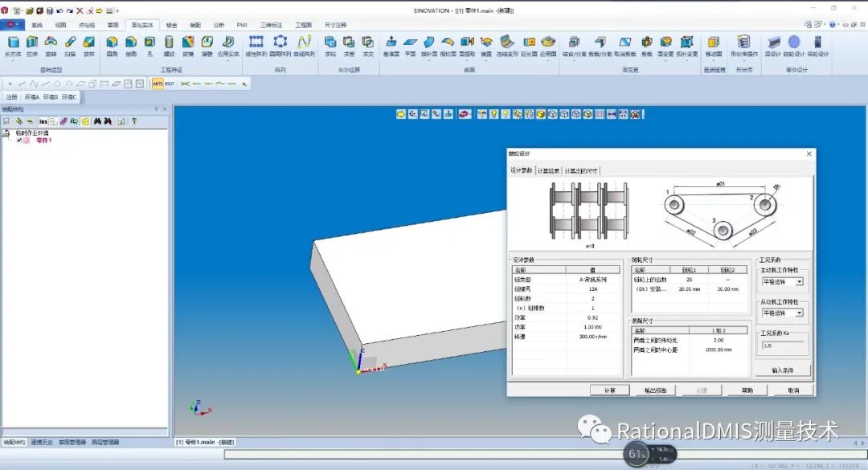Open dropdown arrow under 长方体

click(13, 60)
